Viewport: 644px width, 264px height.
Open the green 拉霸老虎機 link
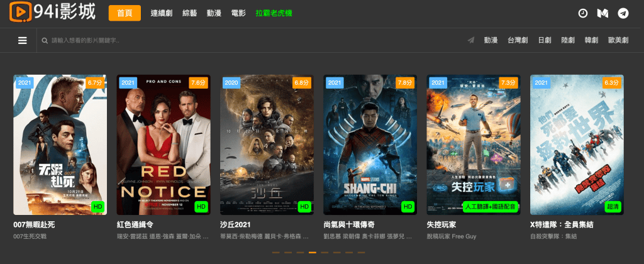(x=274, y=13)
